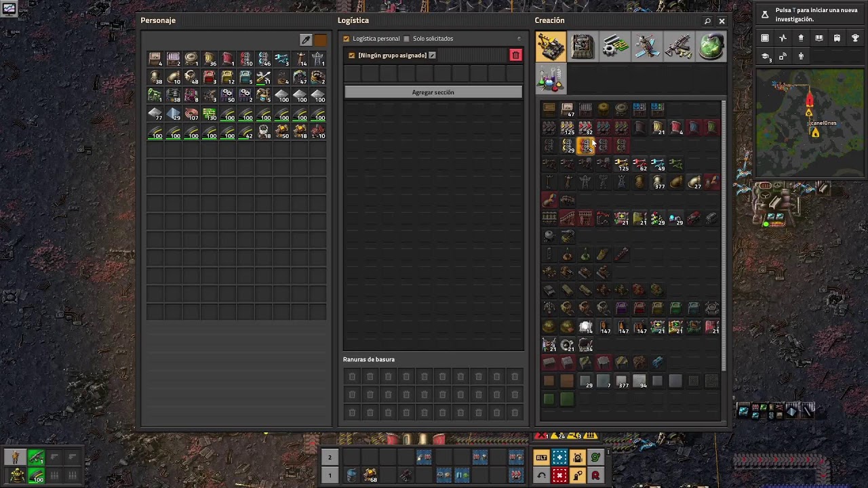
Task: Click the Agregar sección button
Action: (433, 92)
